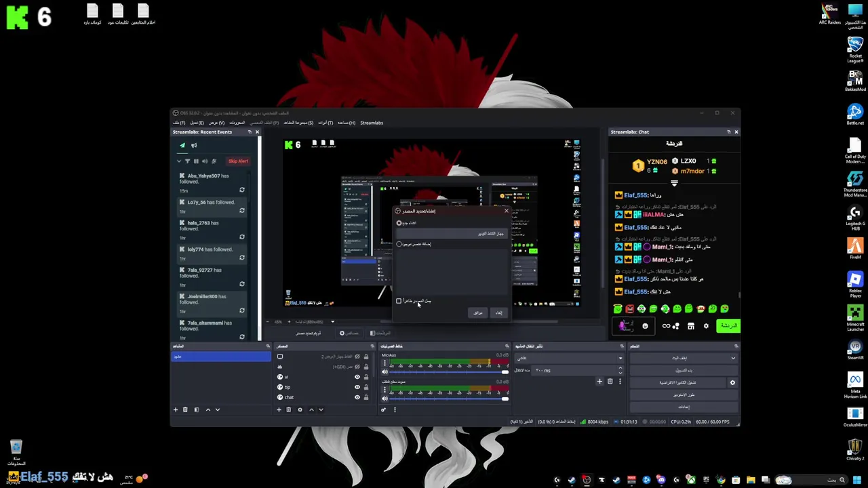Select the create new source radio button
The height and width of the screenshot is (488, 868).
pyautogui.click(x=399, y=223)
